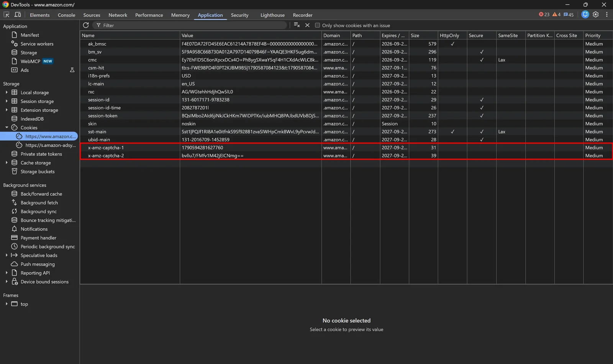Image resolution: width=613 pixels, height=364 pixels.
Task: Switch to the Elements tab
Action: [40, 15]
